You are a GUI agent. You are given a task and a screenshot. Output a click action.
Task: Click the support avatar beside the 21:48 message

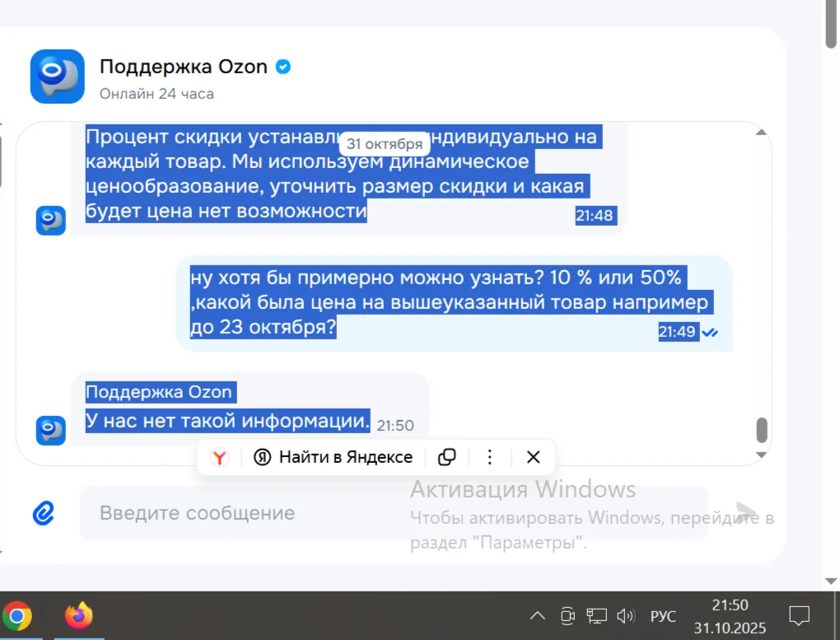coord(51,220)
